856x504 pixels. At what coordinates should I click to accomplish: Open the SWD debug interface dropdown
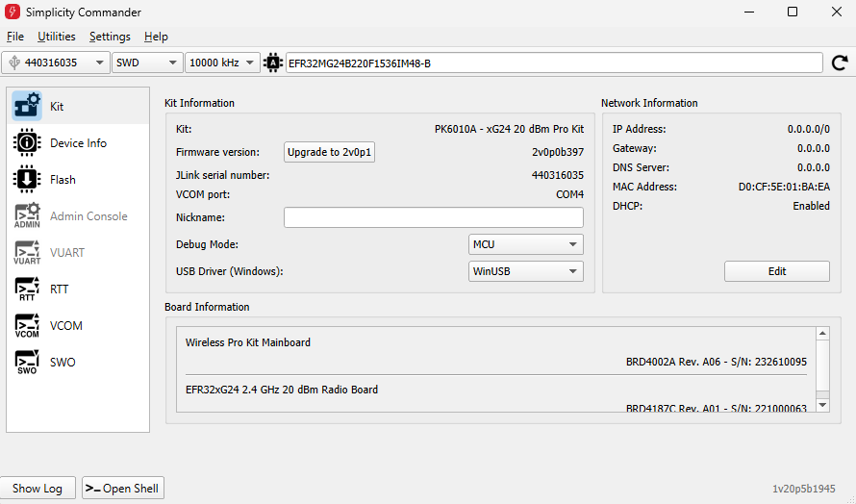[x=146, y=63]
